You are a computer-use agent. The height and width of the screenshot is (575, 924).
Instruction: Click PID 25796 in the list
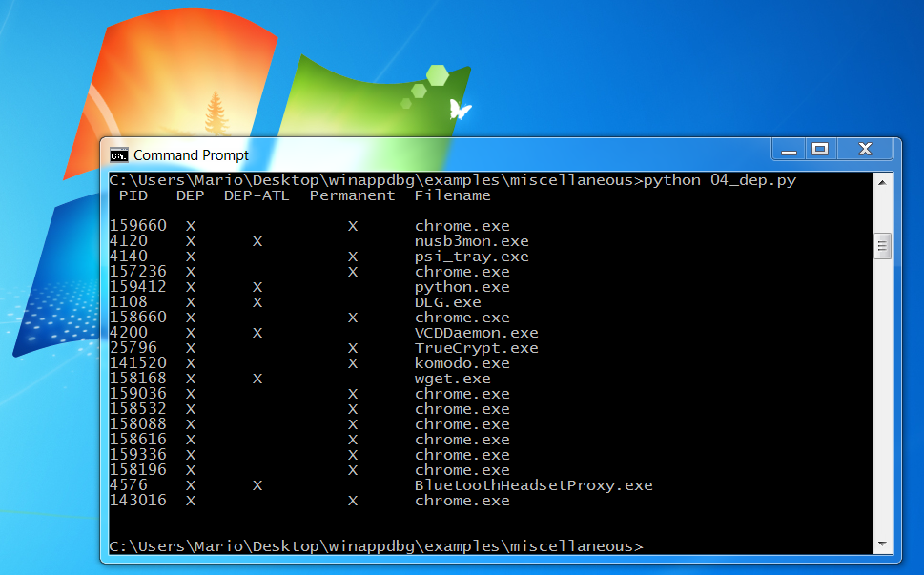133,348
